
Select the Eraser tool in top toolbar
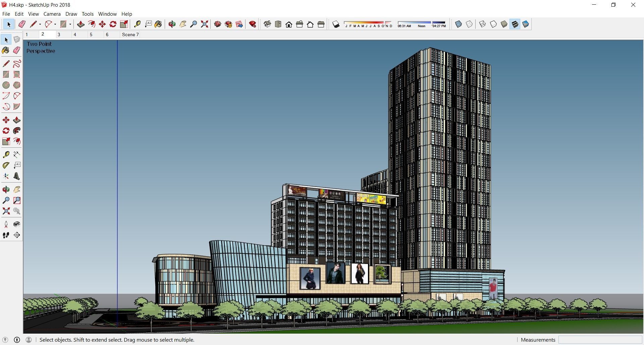(x=22, y=24)
